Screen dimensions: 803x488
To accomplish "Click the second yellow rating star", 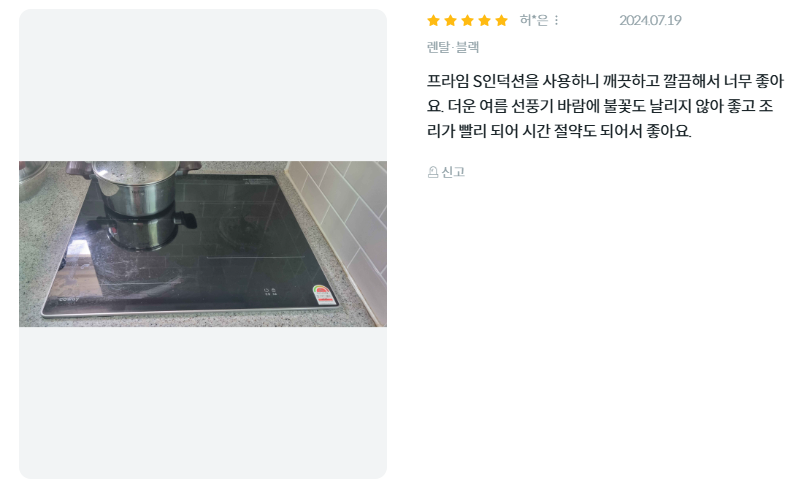I will (x=450, y=20).
